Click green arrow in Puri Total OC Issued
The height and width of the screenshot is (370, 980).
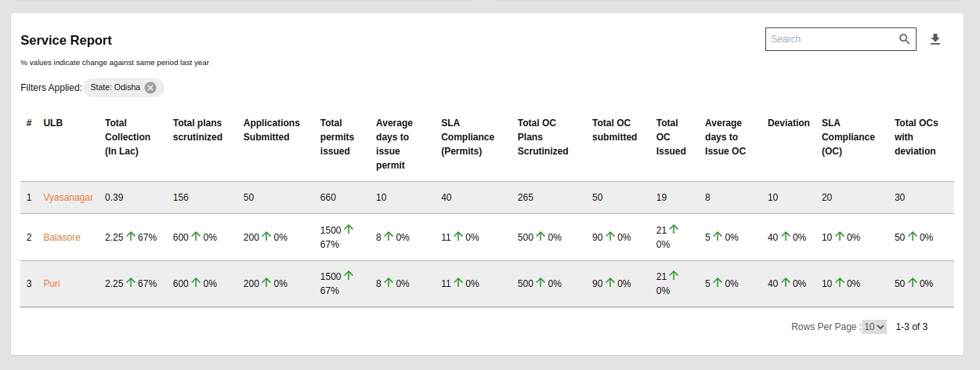coord(673,276)
